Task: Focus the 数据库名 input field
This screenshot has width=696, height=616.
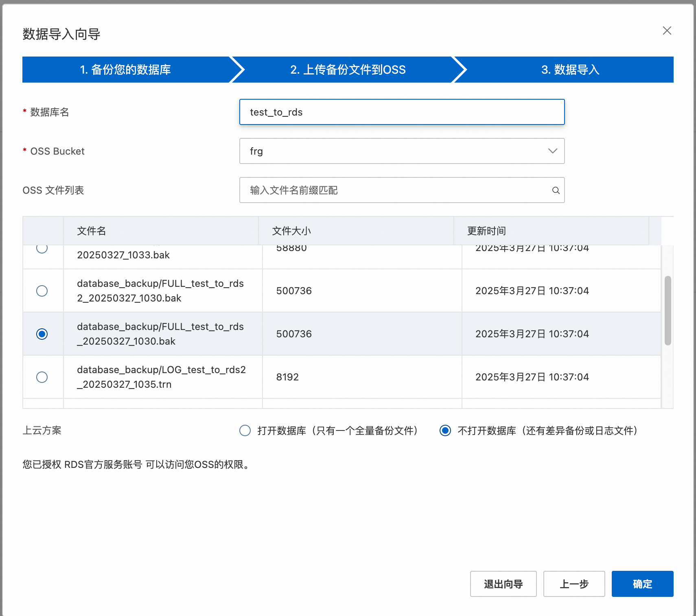Action: 402,112
